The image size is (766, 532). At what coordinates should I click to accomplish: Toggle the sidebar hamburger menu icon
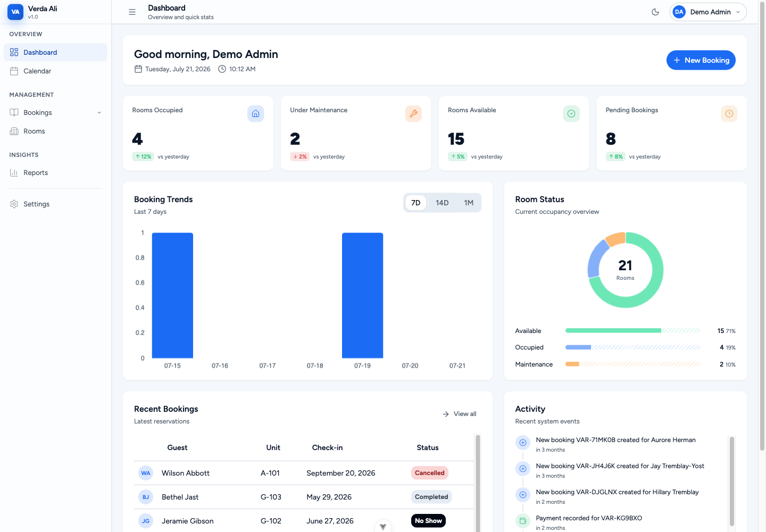point(132,12)
